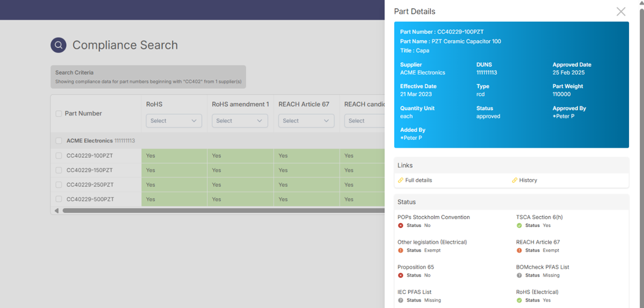Open the RoHS amendment 1 Select dropdown

coord(240,121)
